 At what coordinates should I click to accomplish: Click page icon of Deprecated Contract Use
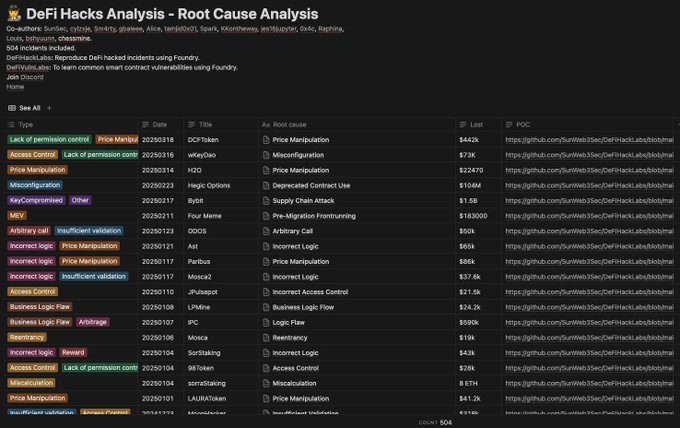tap(266, 186)
